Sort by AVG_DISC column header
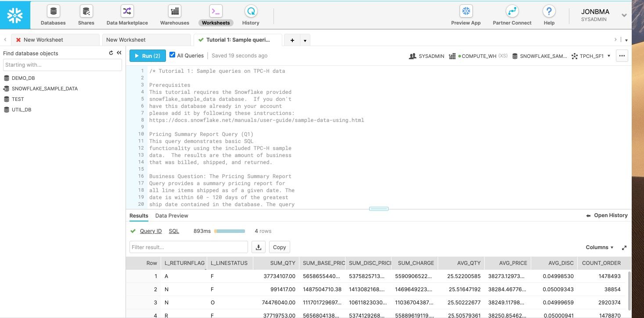Screen dimensions: 644x318 coord(554,263)
